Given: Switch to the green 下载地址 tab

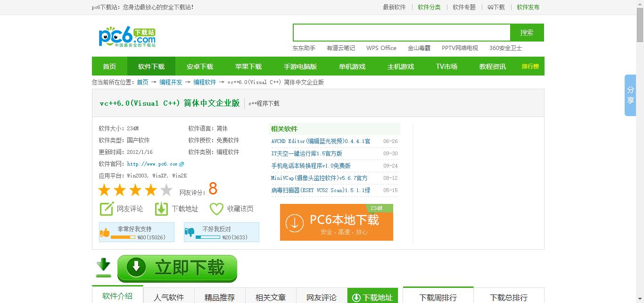Looking at the screenshot, I should (x=372, y=296).
